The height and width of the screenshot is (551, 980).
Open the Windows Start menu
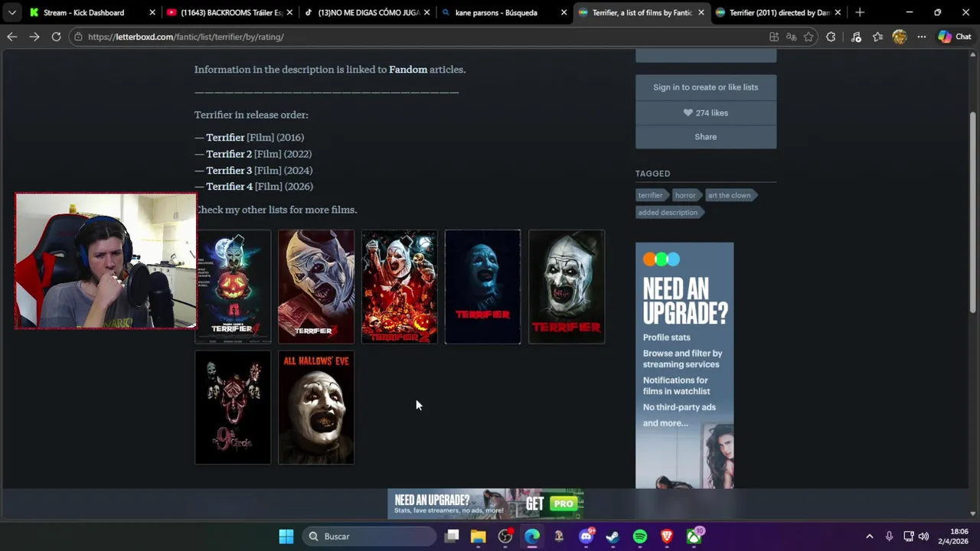click(x=286, y=536)
